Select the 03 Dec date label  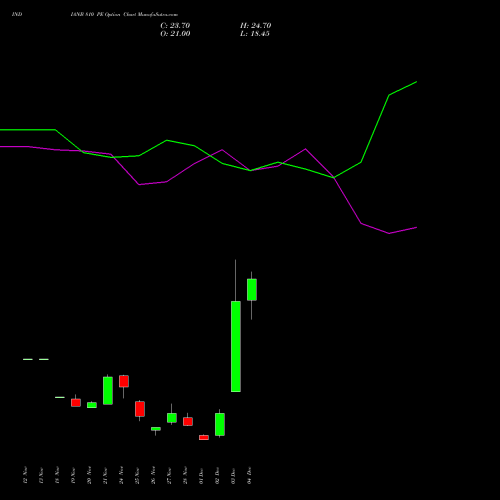(x=234, y=475)
